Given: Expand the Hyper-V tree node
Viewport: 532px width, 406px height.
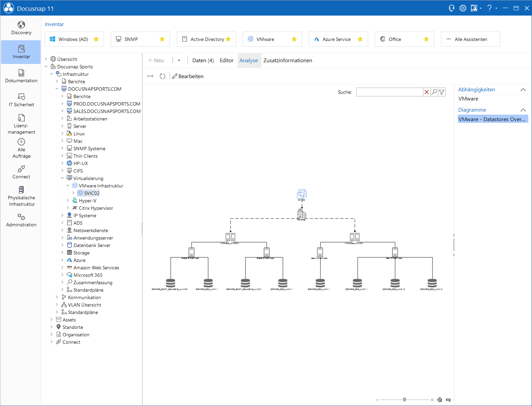Looking at the screenshot, I should [x=68, y=201].
